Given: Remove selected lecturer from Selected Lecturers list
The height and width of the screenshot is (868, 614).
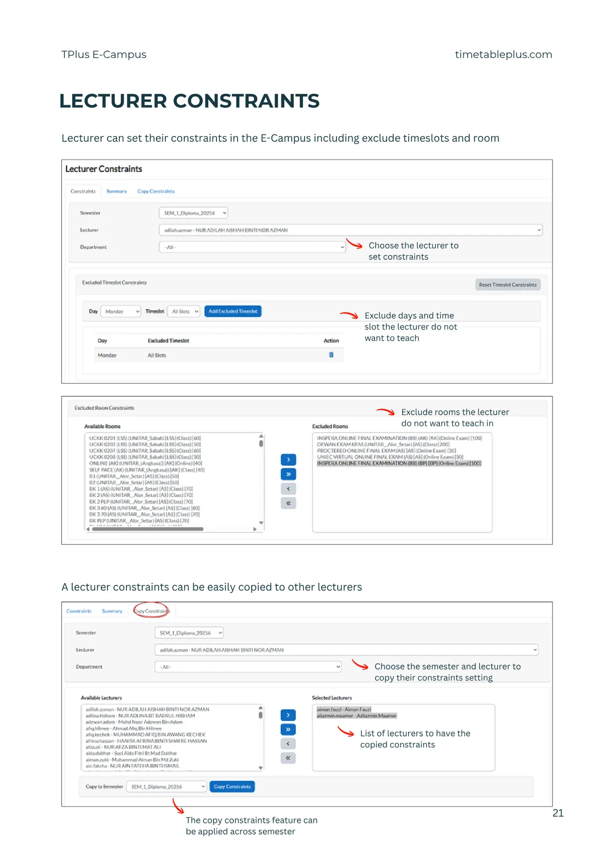Looking at the screenshot, I should [x=288, y=744].
